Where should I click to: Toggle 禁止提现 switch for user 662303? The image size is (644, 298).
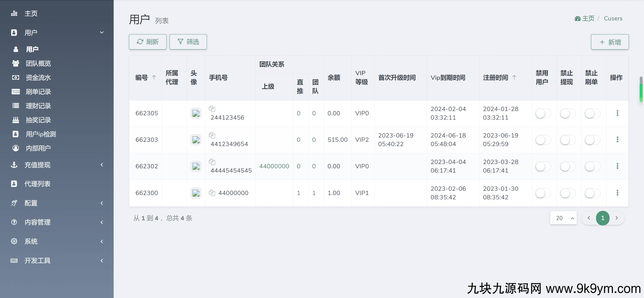[568, 140]
